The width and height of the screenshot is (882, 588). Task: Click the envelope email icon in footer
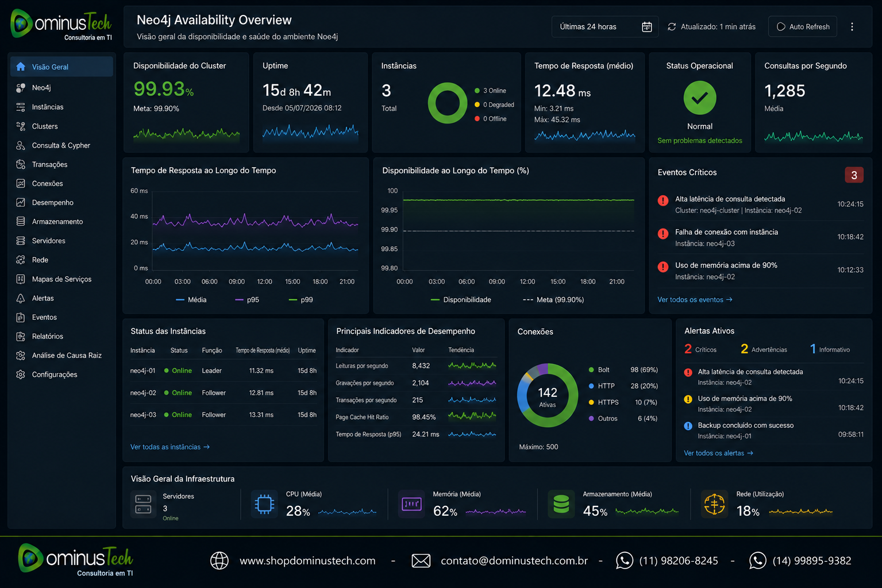tap(421, 560)
